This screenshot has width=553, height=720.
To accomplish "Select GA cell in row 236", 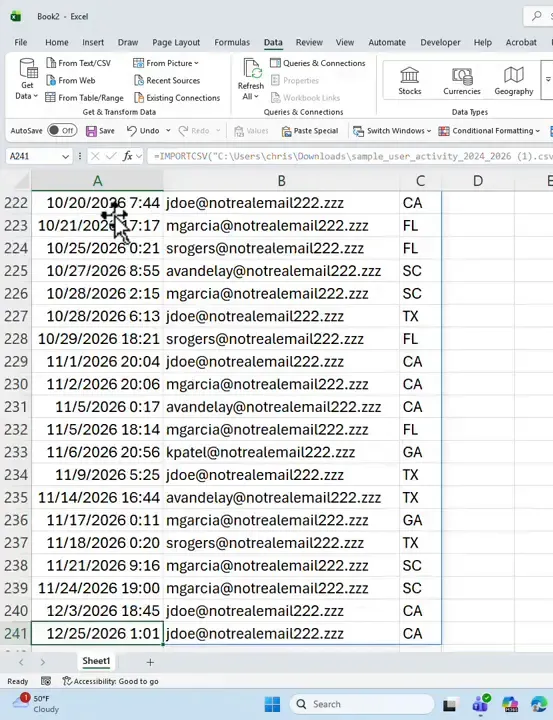I will pyautogui.click(x=420, y=520).
